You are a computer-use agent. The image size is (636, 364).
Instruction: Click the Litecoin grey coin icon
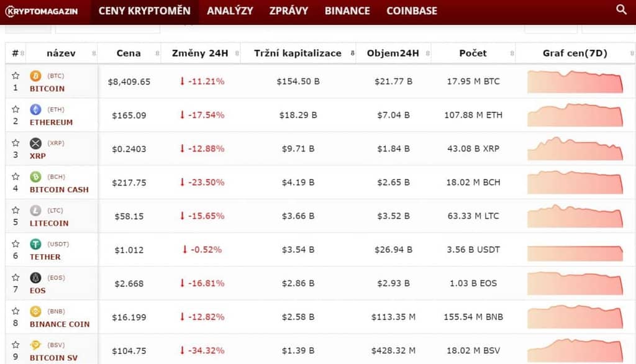(35, 211)
